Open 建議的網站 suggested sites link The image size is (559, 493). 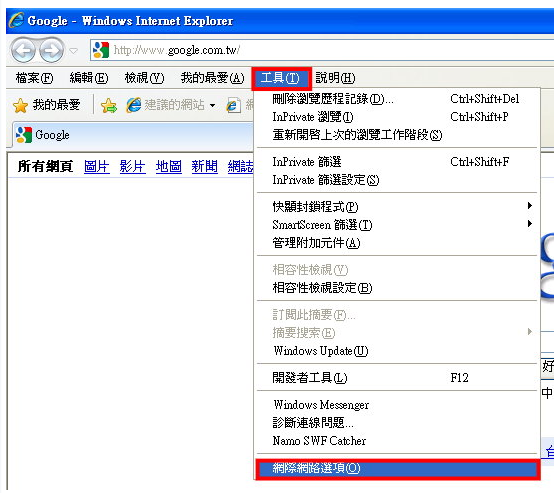click(x=166, y=105)
